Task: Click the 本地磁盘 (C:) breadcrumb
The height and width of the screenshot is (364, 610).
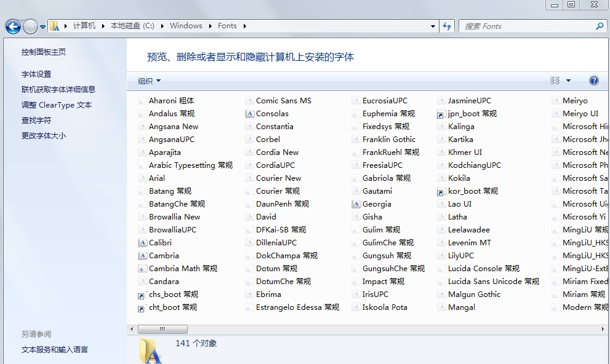Action: [x=133, y=26]
